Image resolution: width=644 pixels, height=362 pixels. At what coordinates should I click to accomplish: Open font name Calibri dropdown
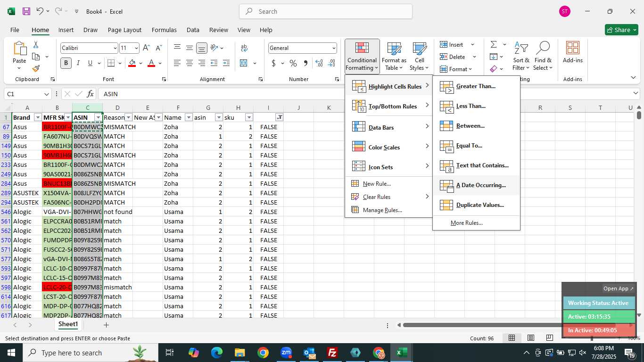(115, 48)
